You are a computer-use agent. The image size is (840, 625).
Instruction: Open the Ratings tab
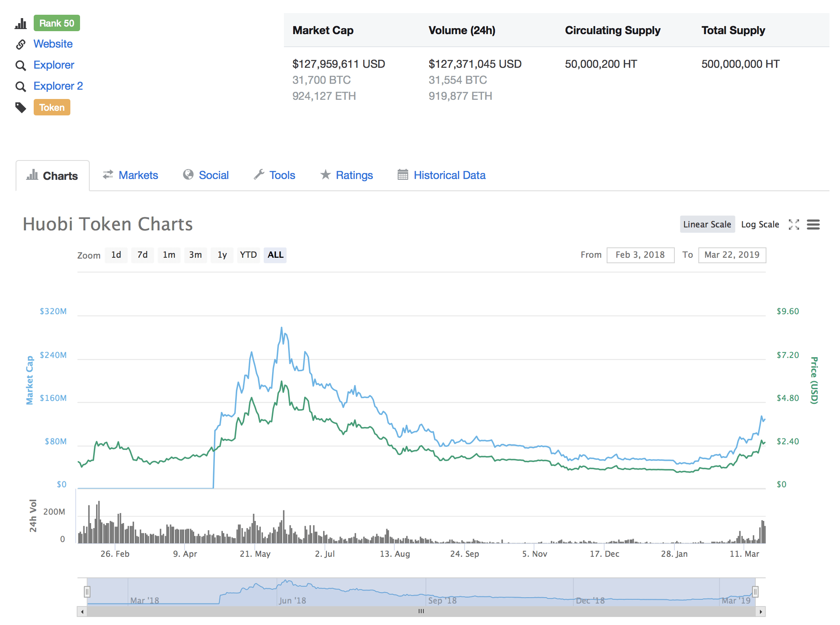coord(347,175)
